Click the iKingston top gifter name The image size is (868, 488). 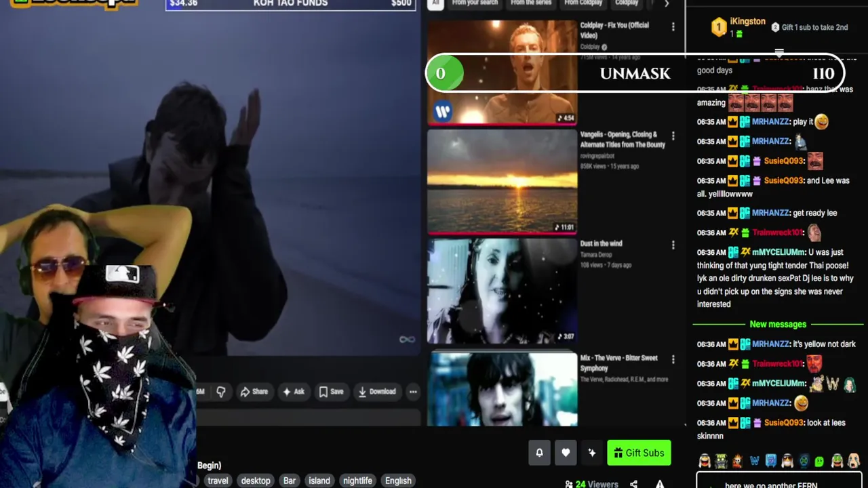click(x=747, y=22)
